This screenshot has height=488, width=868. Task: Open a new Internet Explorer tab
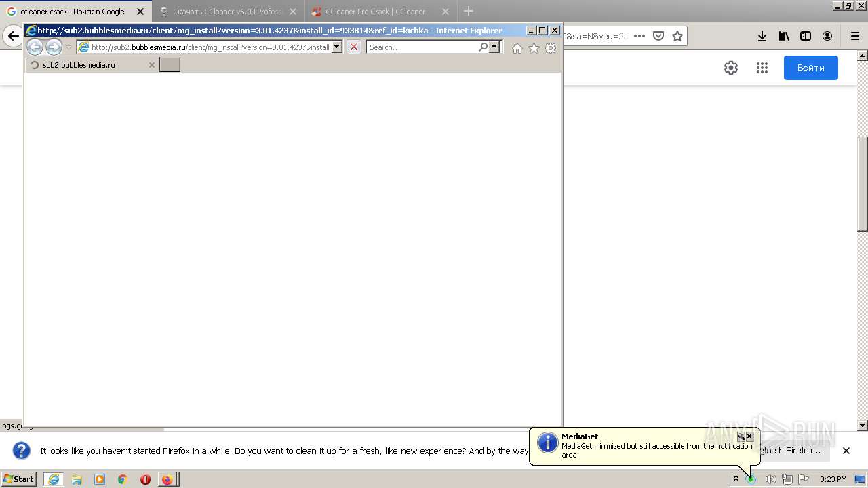[x=170, y=65]
